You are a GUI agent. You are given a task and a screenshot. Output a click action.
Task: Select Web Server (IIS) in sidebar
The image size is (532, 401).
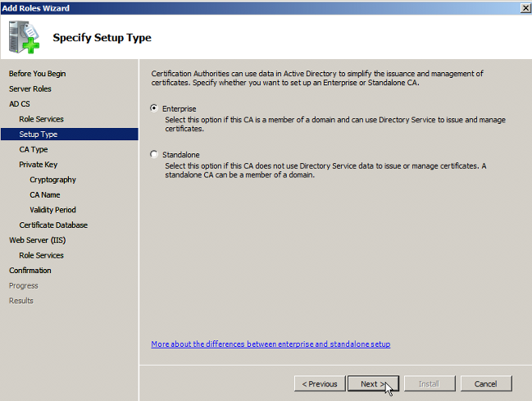pos(37,240)
